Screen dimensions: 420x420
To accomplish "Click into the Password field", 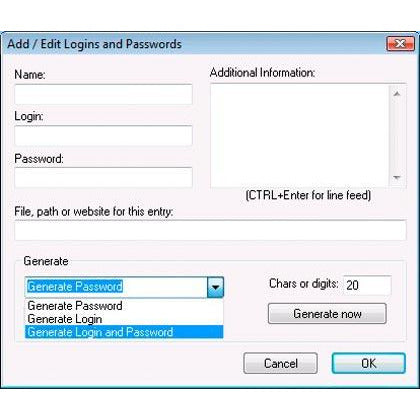I will [x=103, y=178].
